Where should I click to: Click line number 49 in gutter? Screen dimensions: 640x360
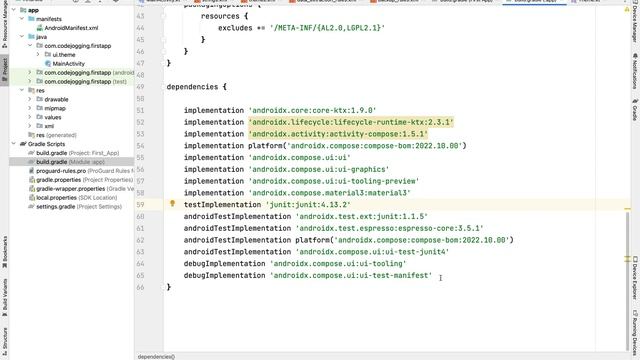tap(140, 87)
